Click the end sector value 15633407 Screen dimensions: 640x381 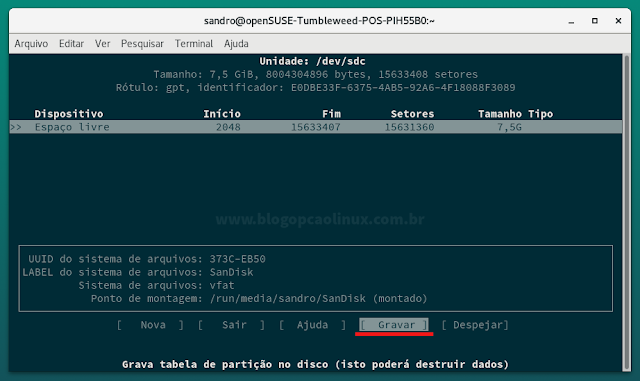[316, 127]
